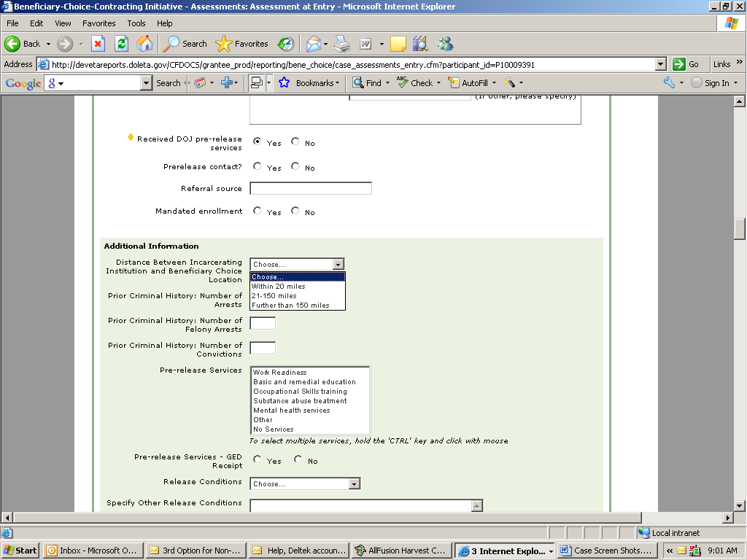Open the Google Bookmarks star menu
The image size is (747, 560).
309,83
